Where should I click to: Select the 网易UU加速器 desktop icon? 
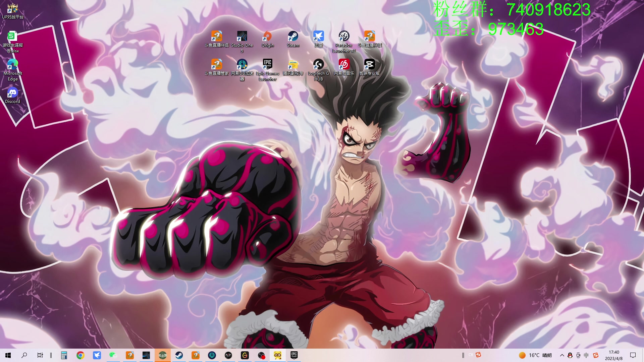coord(242,70)
